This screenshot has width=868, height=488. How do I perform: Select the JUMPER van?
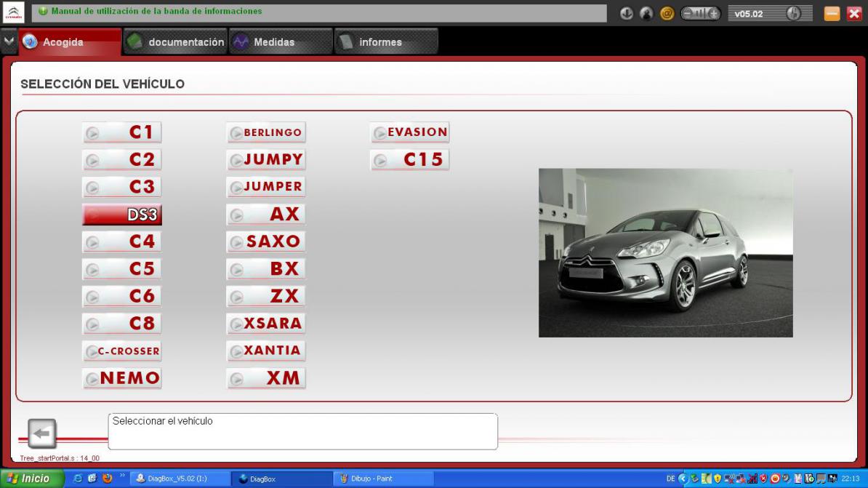[x=266, y=187]
